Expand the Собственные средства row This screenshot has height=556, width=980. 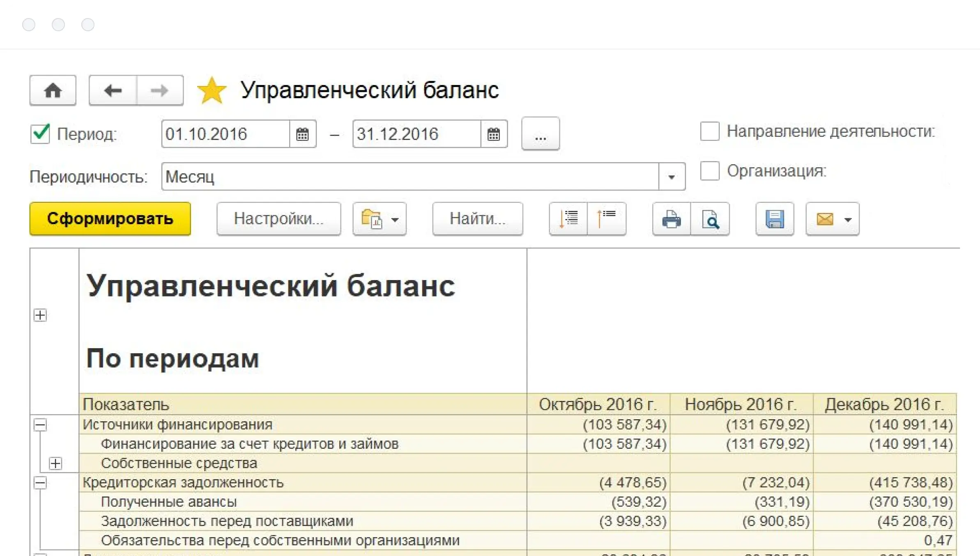tap(55, 463)
